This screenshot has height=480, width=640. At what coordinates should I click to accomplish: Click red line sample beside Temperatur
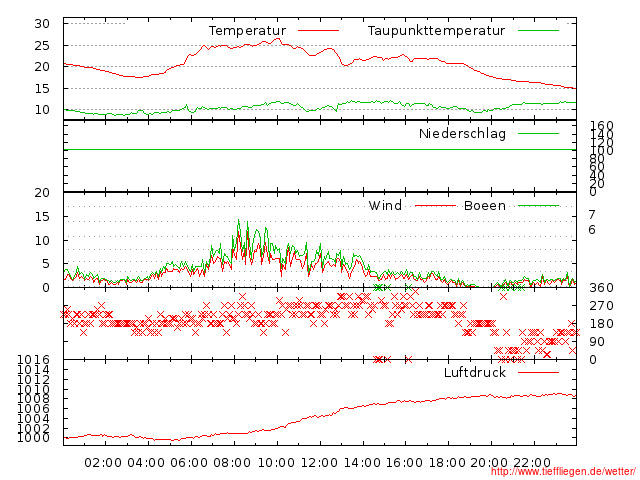coord(318,31)
